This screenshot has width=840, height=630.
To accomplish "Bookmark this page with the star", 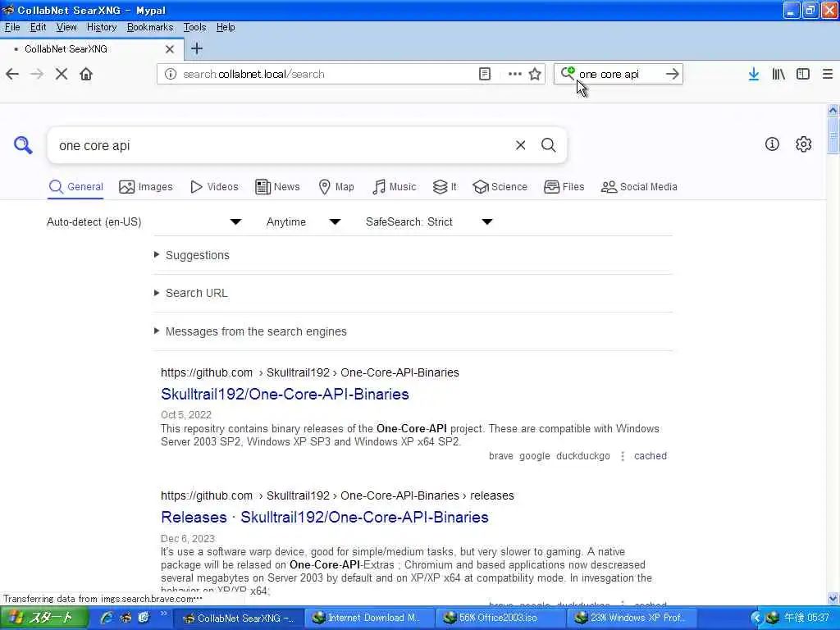I will click(x=535, y=74).
